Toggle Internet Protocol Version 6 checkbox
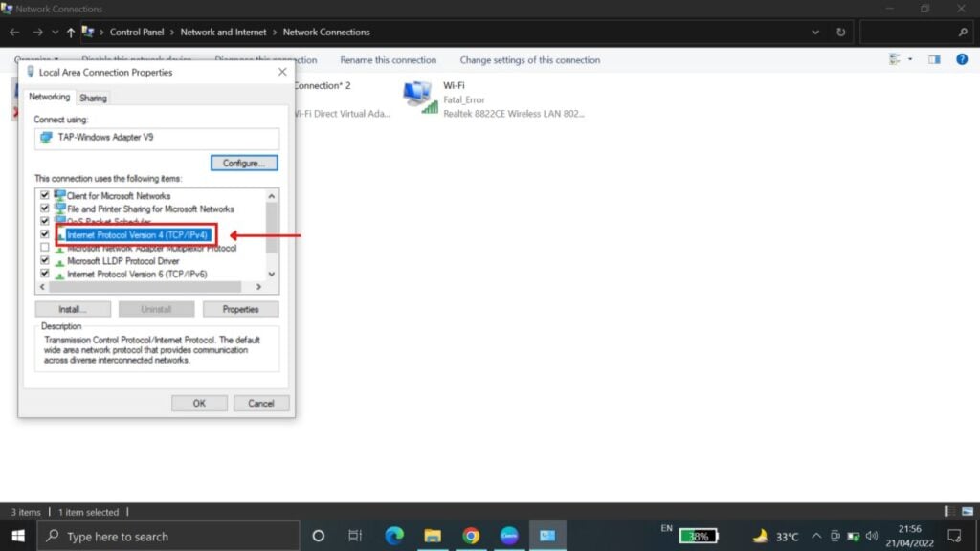980x551 pixels. [x=44, y=274]
